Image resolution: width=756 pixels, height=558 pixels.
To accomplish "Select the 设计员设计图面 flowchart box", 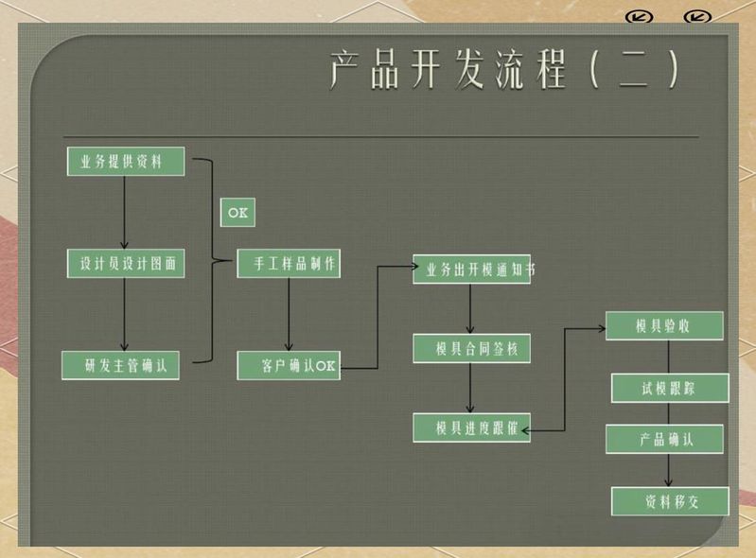I will tap(126, 264).
